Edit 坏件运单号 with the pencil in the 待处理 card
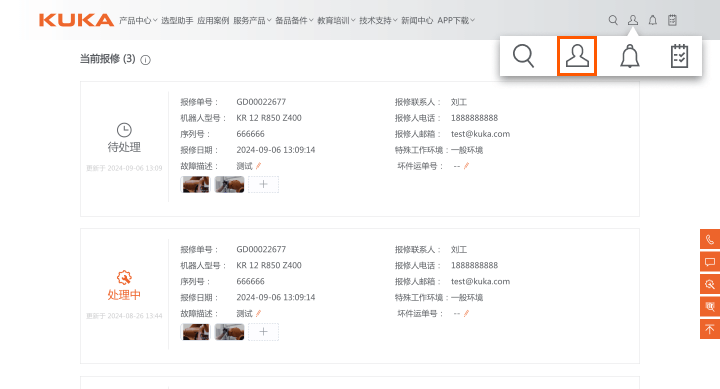This screenshot has width=720, height=389. (466, 166)
